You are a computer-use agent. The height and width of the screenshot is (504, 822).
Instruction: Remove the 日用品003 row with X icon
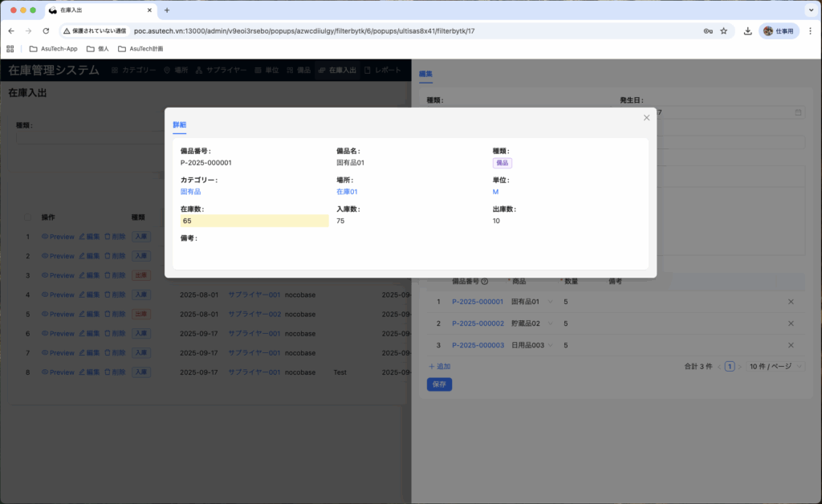791,345
